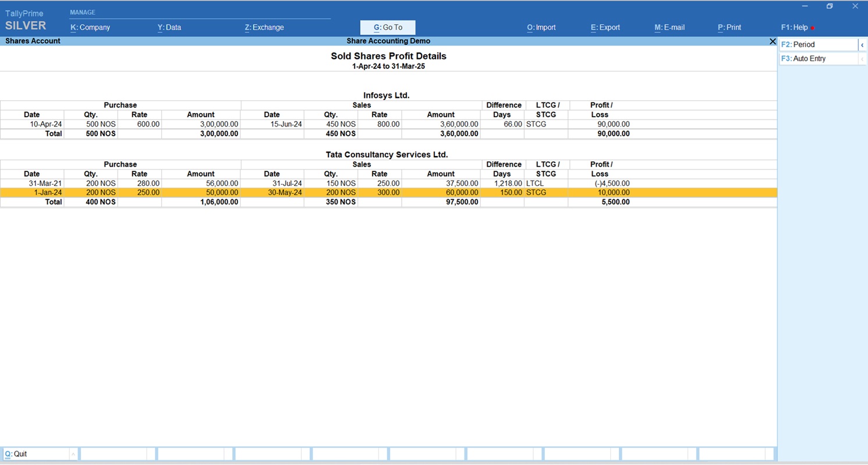This screenshot has width=868, height=465.
Task: Expand the caret next to Q: Quit
Action: click(x=73, y=454)
